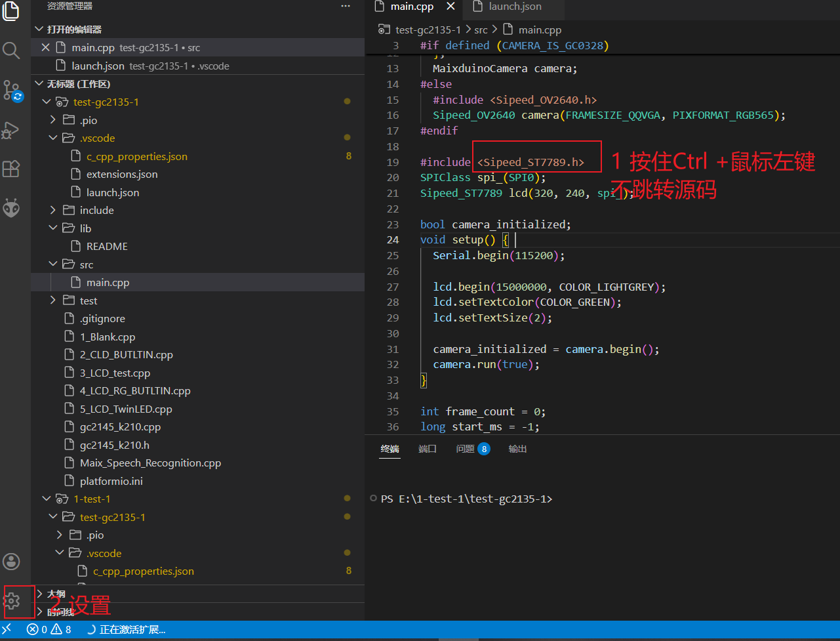Open gc2145_k210.h file

click(x=197, y=445)
